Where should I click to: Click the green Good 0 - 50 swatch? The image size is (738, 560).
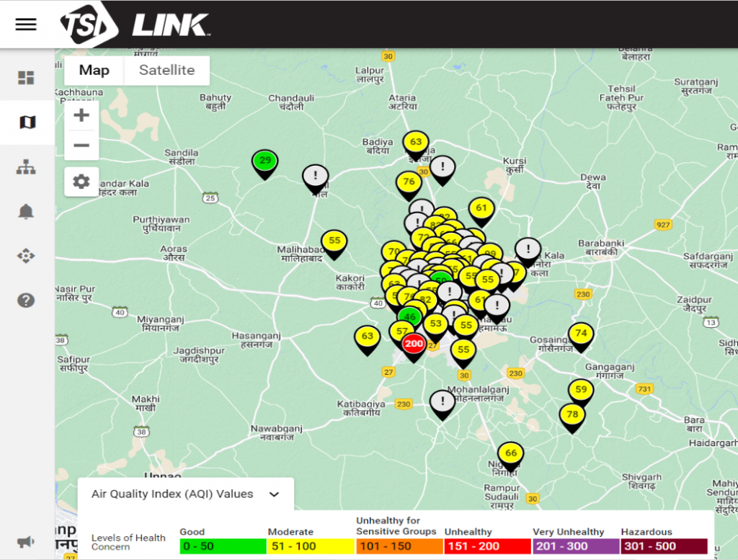pyautogui.click(x=223, y=546)
